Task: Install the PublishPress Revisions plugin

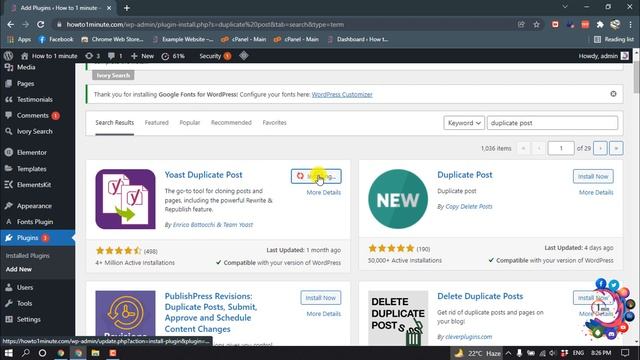Action: pos(320,298)
